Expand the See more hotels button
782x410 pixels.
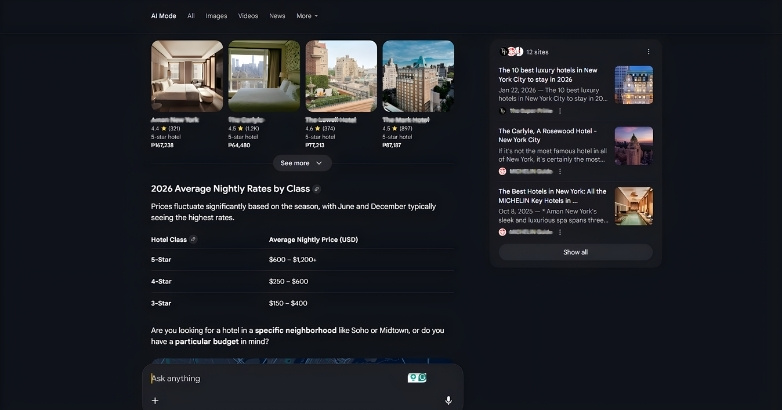[302, 163]
